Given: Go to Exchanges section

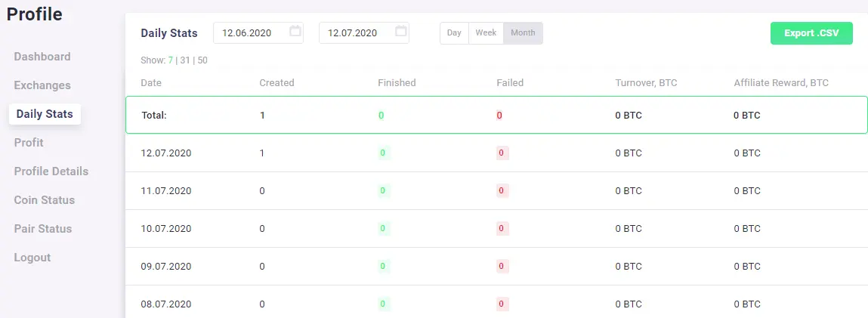Looking at the screenshot, I should 42,85.
